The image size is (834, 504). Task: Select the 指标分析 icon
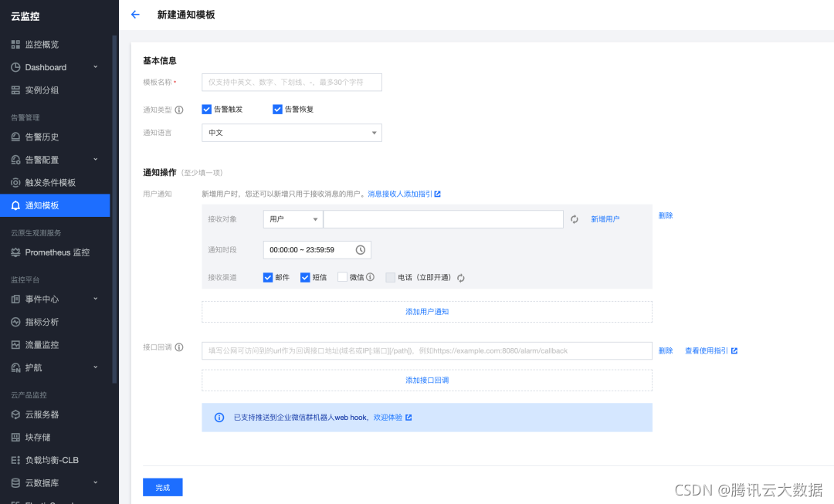(15, 322)
